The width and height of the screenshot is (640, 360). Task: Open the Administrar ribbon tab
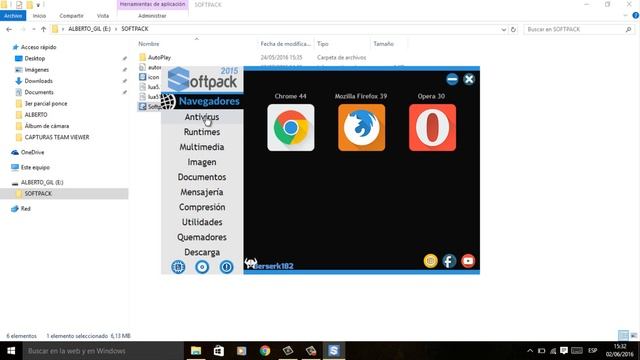coord(152,16)
